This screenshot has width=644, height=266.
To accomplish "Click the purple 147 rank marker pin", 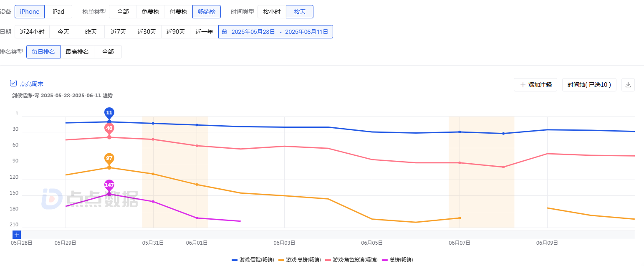I will [x=109, y=185].
